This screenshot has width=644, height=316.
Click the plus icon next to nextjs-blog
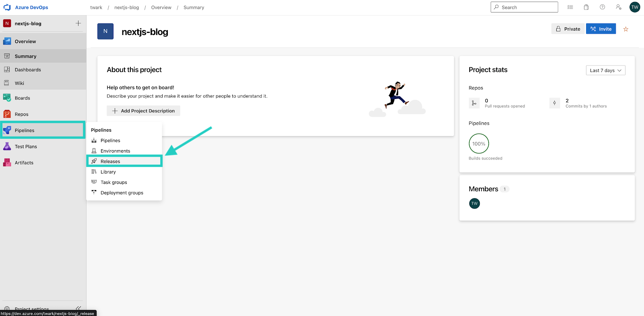tap(78, 23)
